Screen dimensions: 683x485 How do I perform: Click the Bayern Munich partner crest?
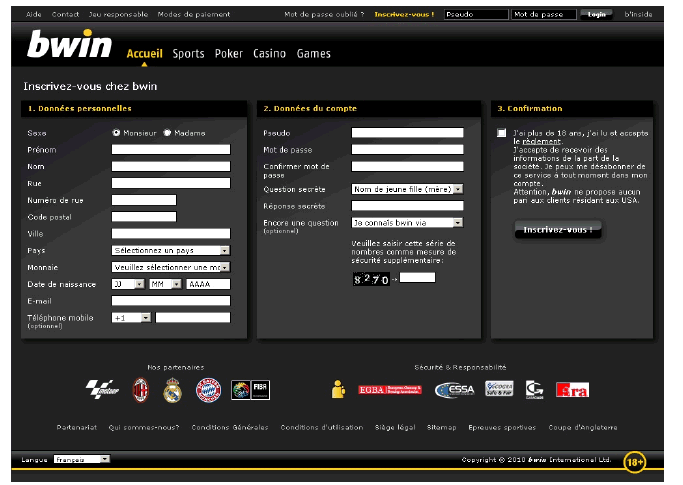(207, 389)
